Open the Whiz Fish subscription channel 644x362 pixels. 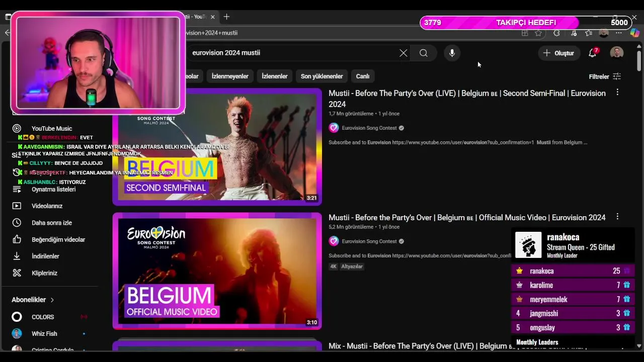pyautogui.click(x=44, y=334)
